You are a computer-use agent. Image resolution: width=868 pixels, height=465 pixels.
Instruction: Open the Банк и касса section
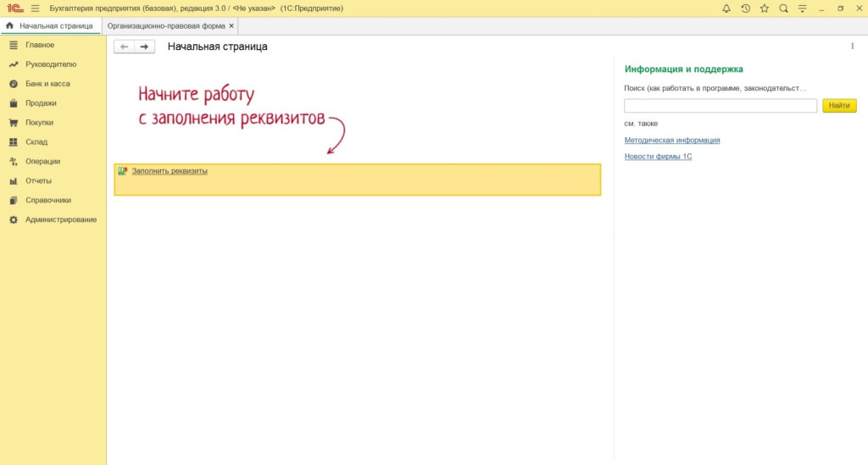pos(47,84)
